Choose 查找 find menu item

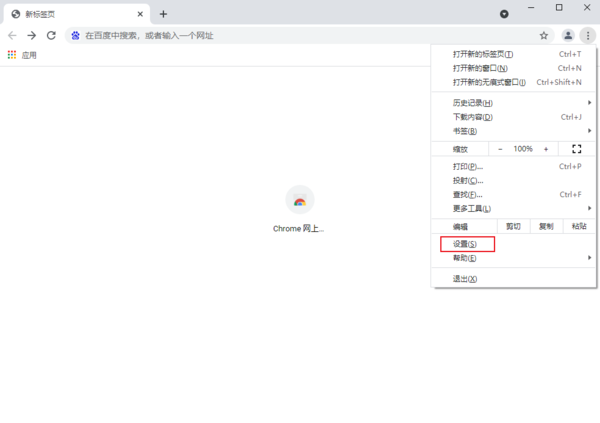click(514, 194)
